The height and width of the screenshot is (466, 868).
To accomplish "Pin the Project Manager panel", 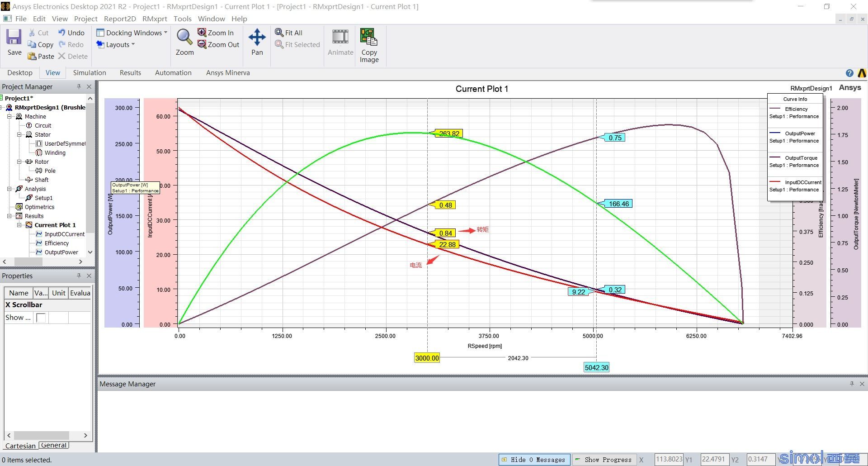I will 79,86.
